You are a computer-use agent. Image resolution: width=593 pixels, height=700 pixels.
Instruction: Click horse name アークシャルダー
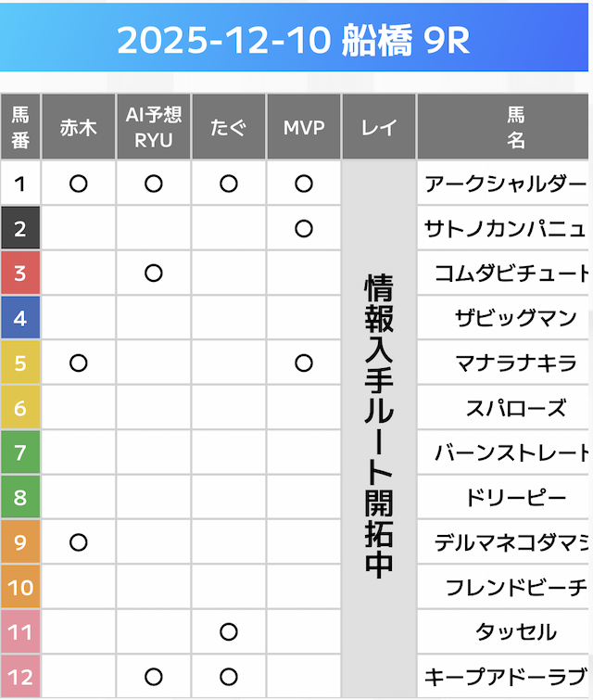pyautogui.click(x=506, y=184)
